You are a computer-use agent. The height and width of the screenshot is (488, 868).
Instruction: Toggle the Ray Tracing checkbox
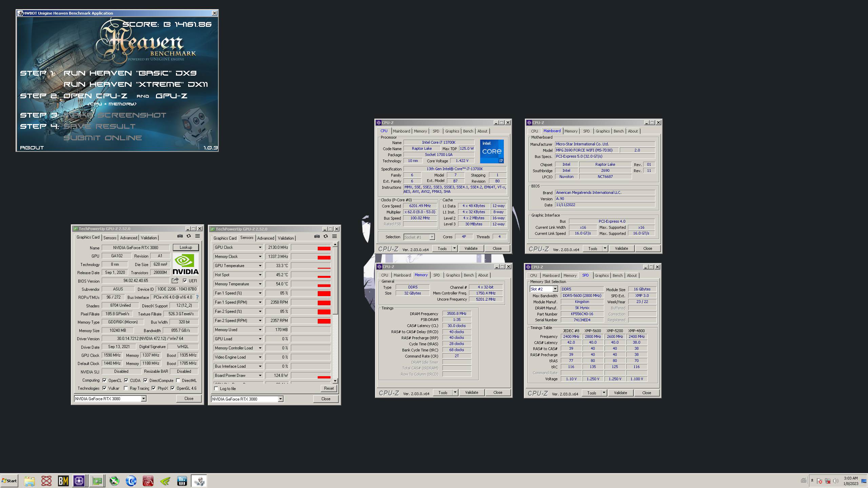click(x=126, y=388)
